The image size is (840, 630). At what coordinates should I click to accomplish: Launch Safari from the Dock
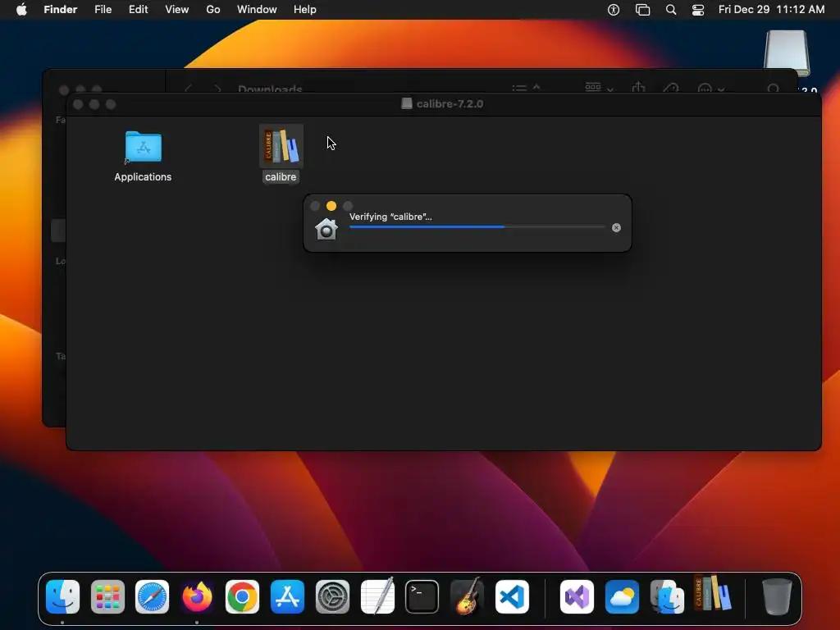pos(152,596)
